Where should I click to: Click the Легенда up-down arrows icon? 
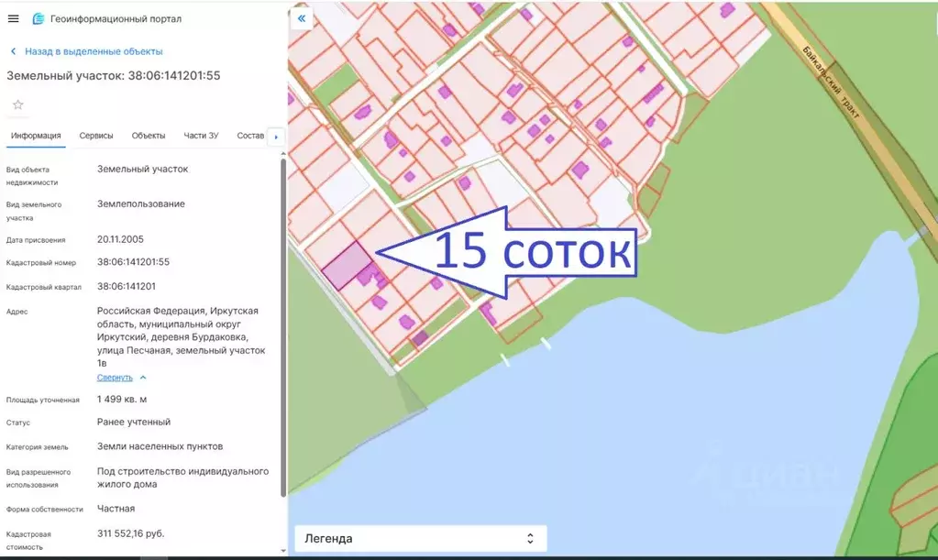(530, 539)
